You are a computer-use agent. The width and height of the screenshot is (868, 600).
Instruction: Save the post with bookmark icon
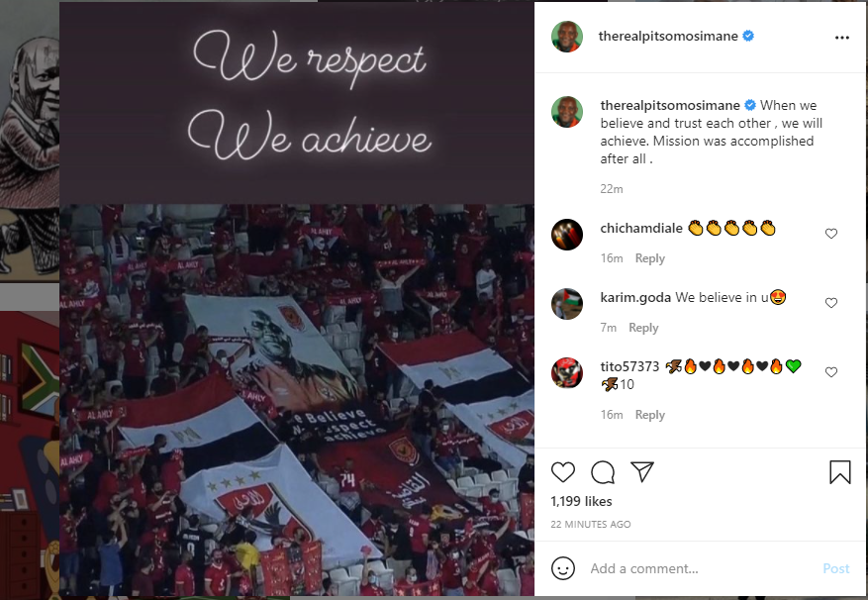tap(839, 472)
